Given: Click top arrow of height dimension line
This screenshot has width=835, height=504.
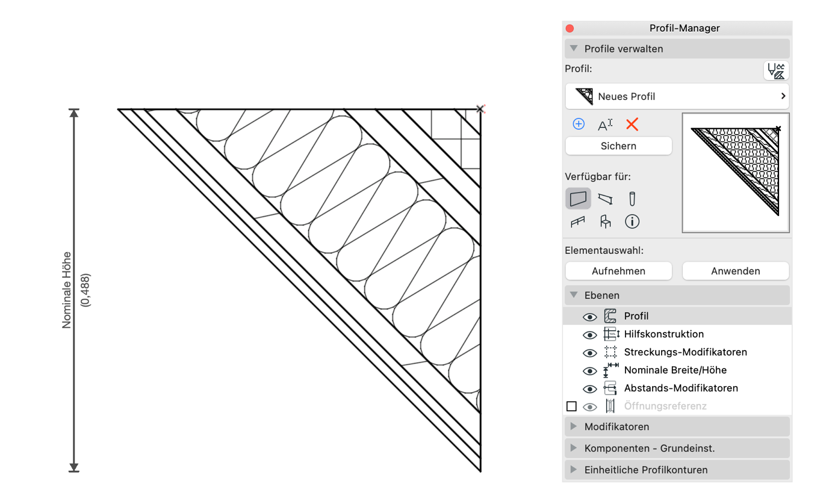Looking at the screenshot, I should click(74, 114).
